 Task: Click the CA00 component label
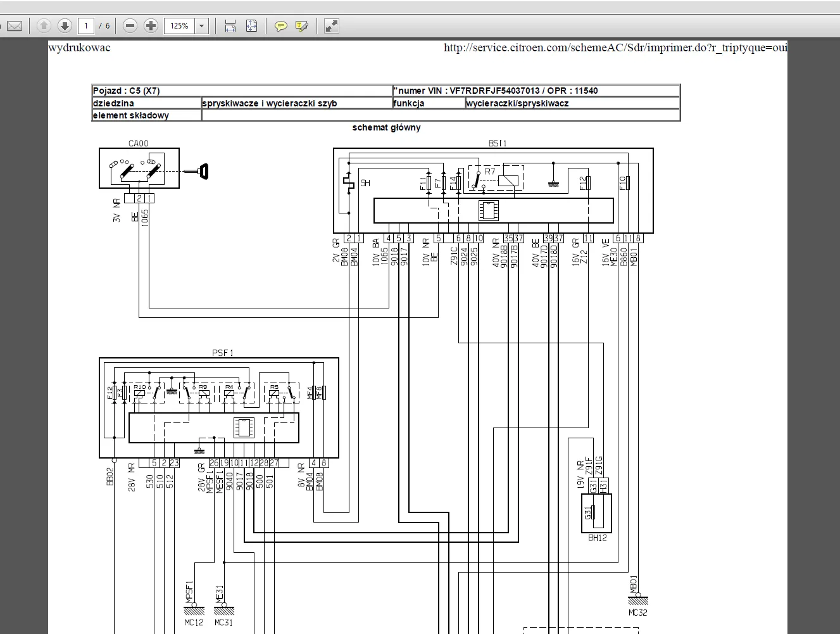pyautogui.click(x=139, y=143)
